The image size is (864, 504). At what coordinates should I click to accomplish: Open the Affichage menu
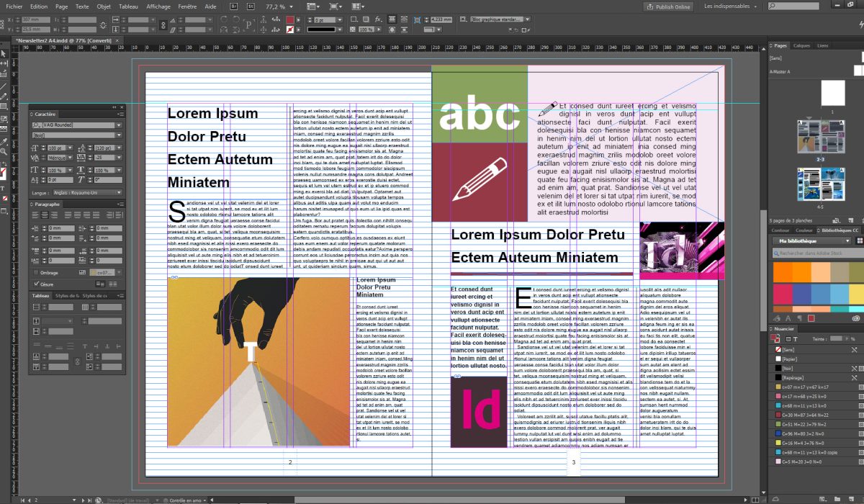[x=158, y=6]
